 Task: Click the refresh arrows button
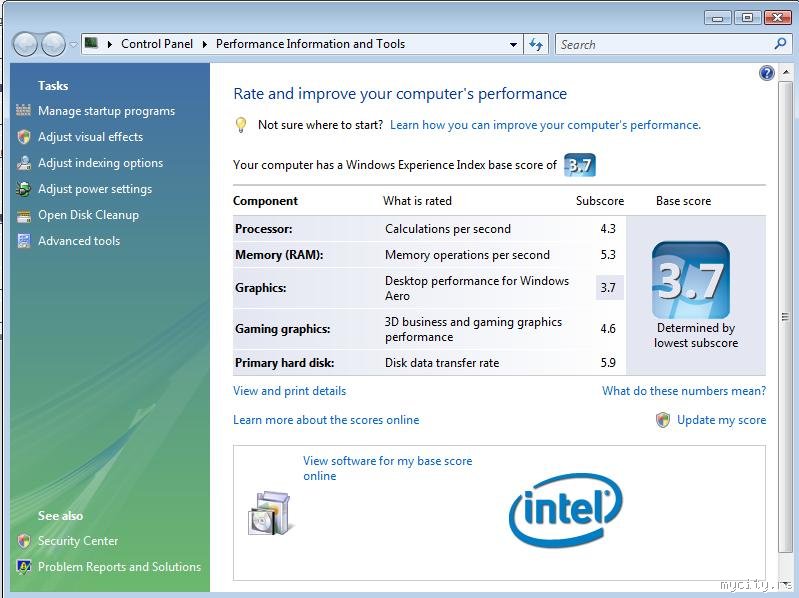536,44
